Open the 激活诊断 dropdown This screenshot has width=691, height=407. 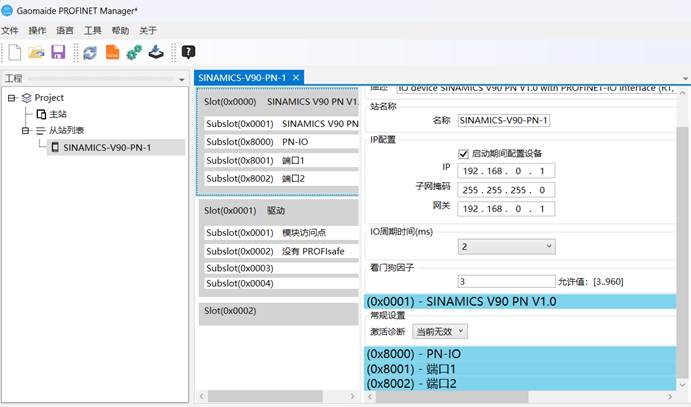point(440,331)
